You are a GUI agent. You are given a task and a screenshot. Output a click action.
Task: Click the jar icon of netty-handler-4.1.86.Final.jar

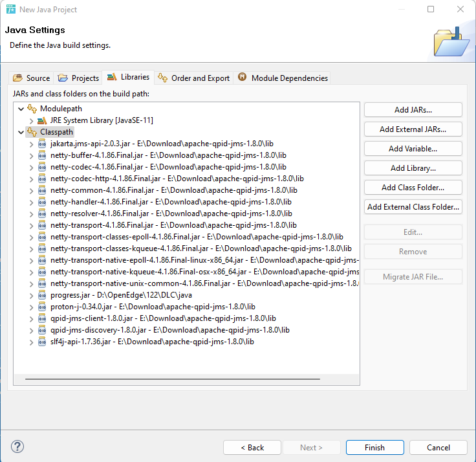click(x=42, y=202)
